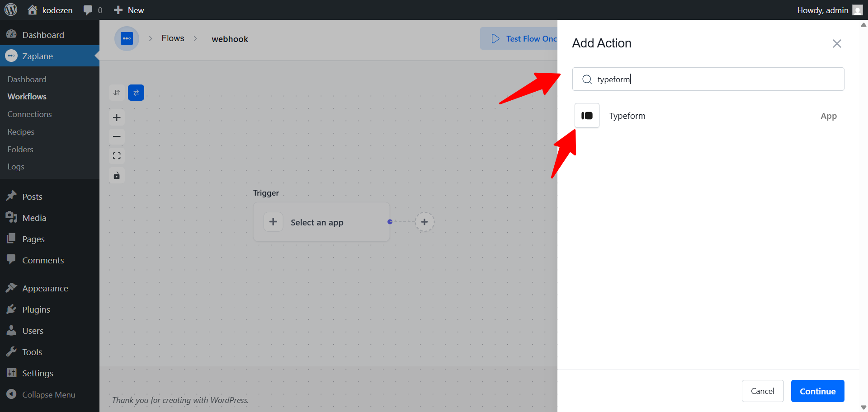
Task: Open Folders submenu
Action: coord(20,150)
